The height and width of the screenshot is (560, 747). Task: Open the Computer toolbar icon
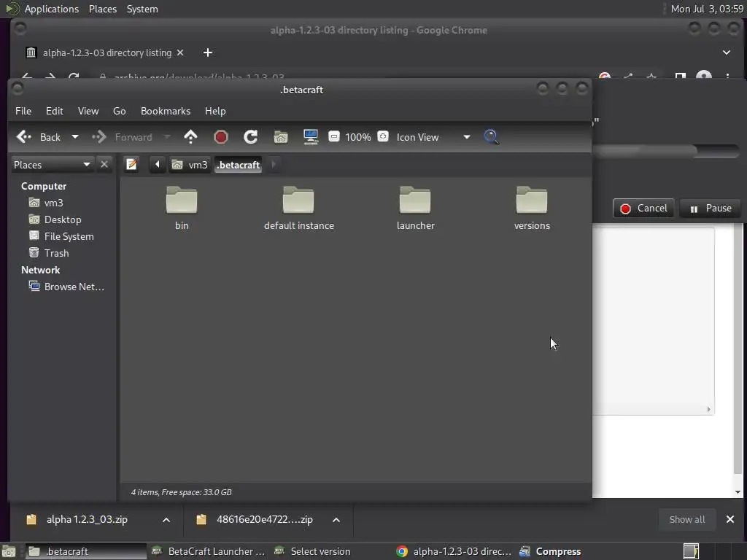point(311,137)
